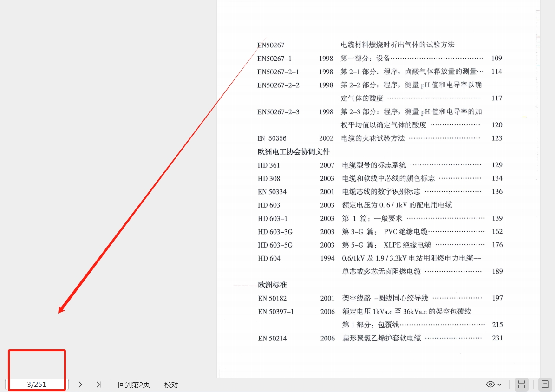Screen dimensions: 555x392
Task: Click the 欧洲电工协会协调文件 section heading
Action: point(294,152)
